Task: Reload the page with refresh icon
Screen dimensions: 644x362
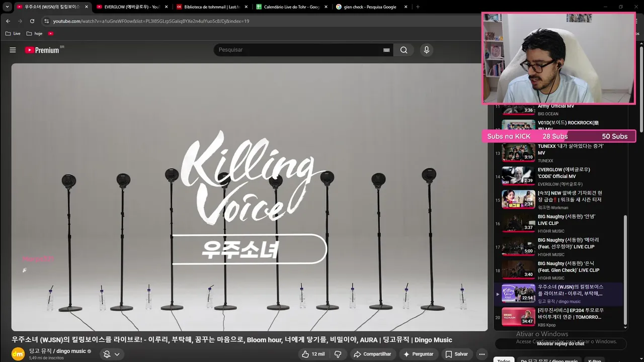Action: click(32, 21)
